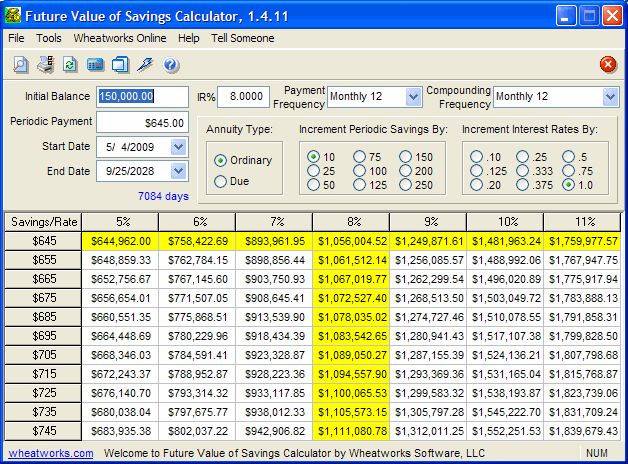
Task: Expand the End Date picker arrow
Action: [x=178, y=171]
